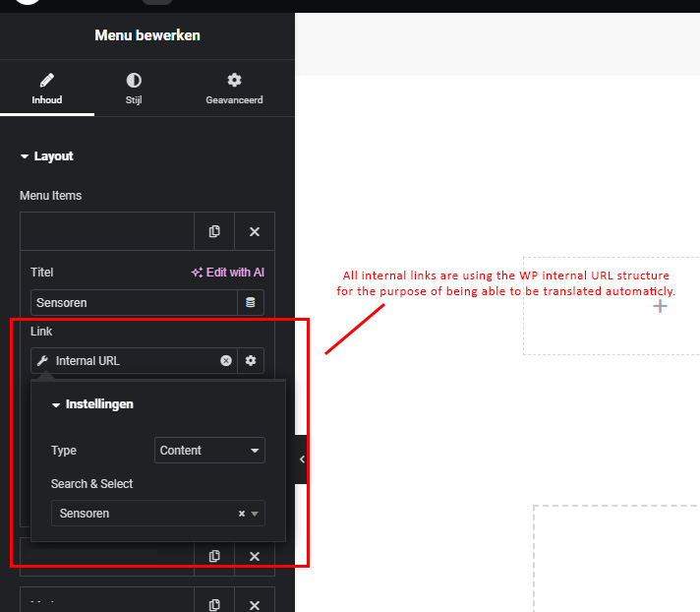Remove the first menu item

point(255,231)
